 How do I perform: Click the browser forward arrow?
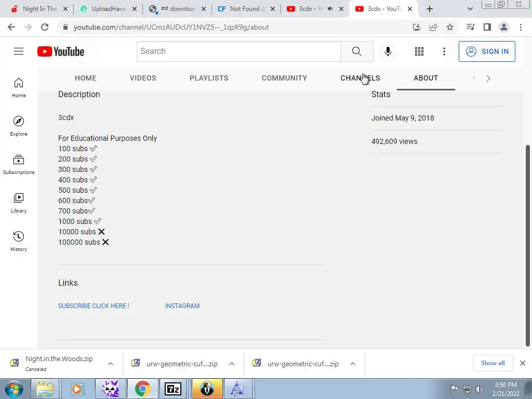(28, 27)
